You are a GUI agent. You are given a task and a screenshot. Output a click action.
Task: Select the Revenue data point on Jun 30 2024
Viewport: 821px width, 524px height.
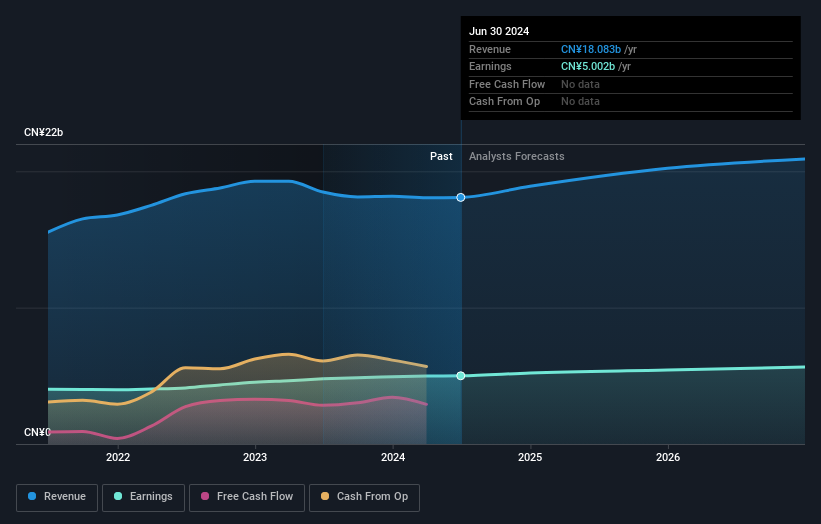point(461,197)
